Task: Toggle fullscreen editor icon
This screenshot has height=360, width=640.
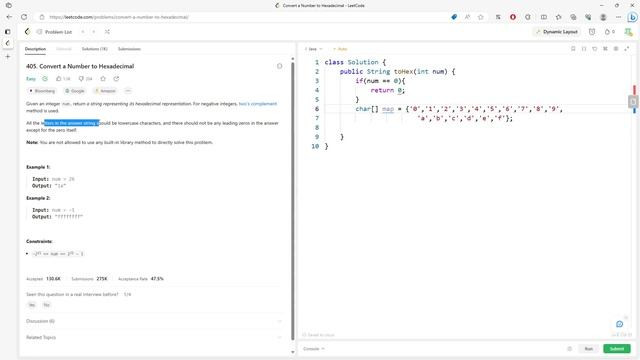Action: click(x=627, y=49)
